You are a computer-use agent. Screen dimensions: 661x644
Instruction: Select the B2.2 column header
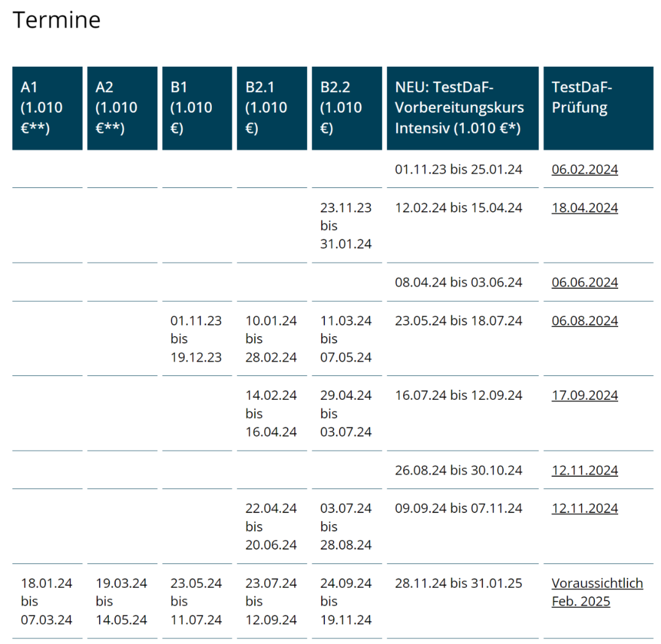(x=346, y=108)
